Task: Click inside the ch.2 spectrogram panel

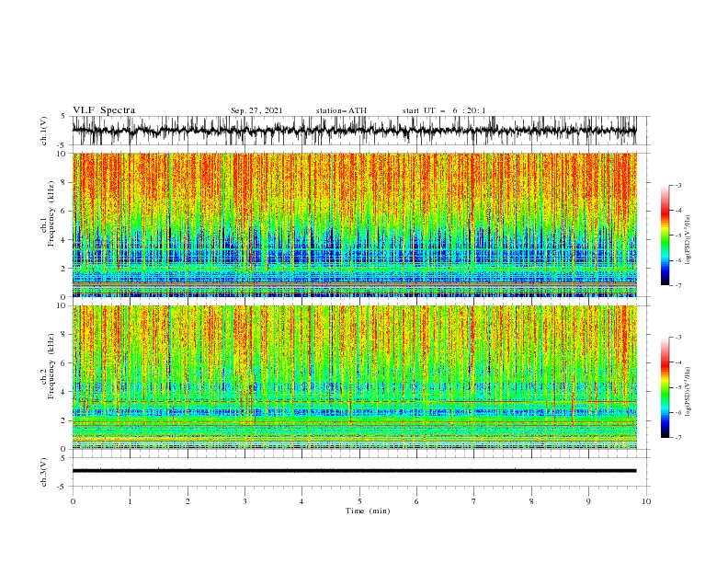Action: coord(354,377)
